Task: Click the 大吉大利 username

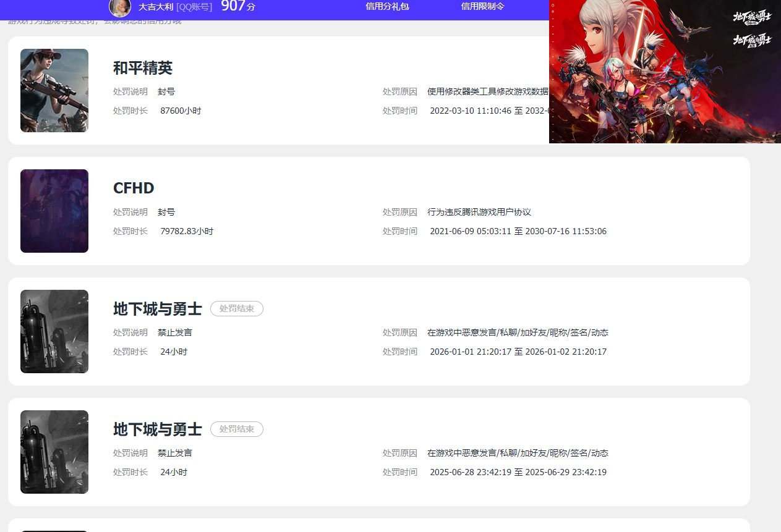Action: click(x=156, y=7)
